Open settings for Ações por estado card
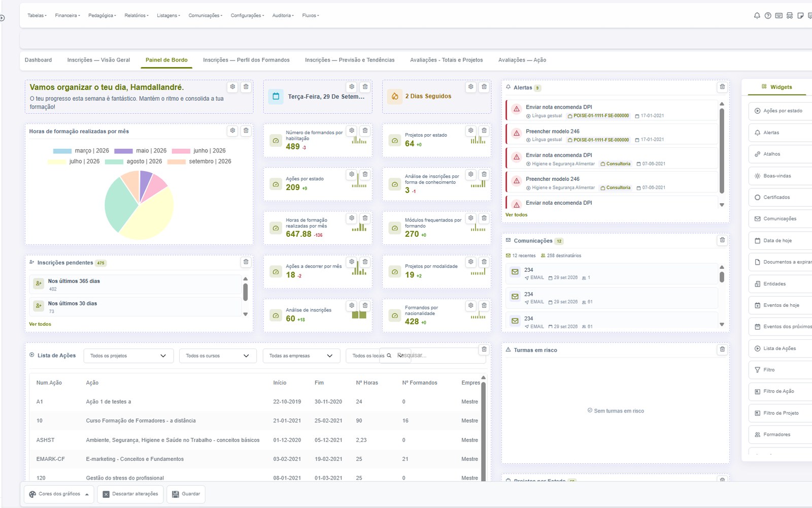 click(352, 174)
